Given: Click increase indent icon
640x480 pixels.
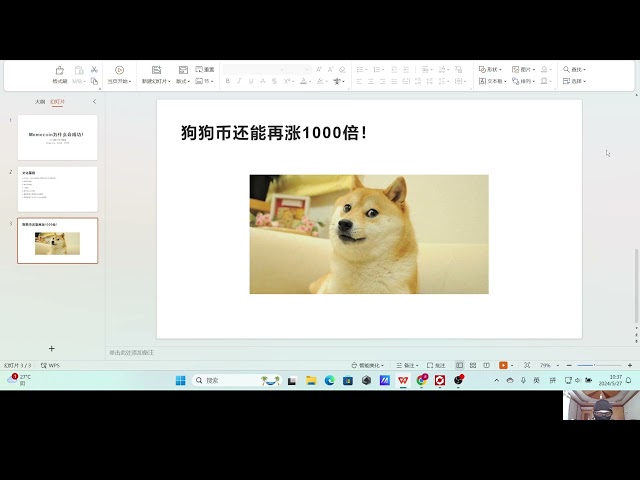Looking at the screenshot, I should [406, 69].
